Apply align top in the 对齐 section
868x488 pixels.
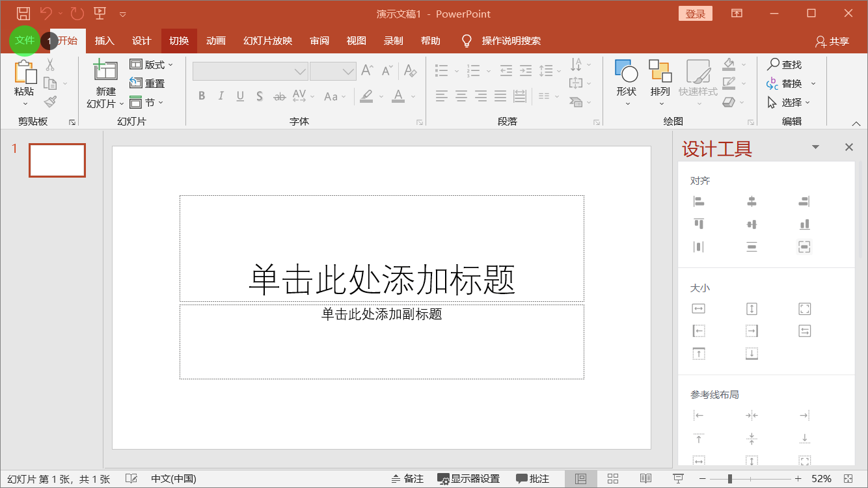tap(699, 224)
